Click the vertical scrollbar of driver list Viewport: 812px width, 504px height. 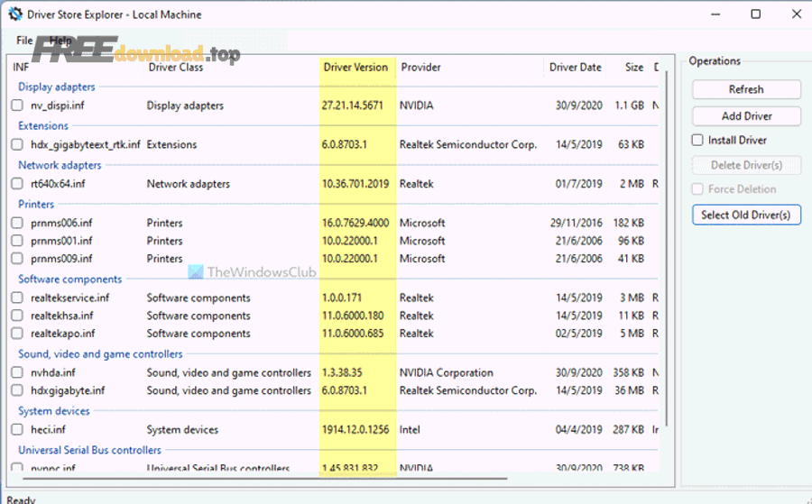[x=667, y=250]
